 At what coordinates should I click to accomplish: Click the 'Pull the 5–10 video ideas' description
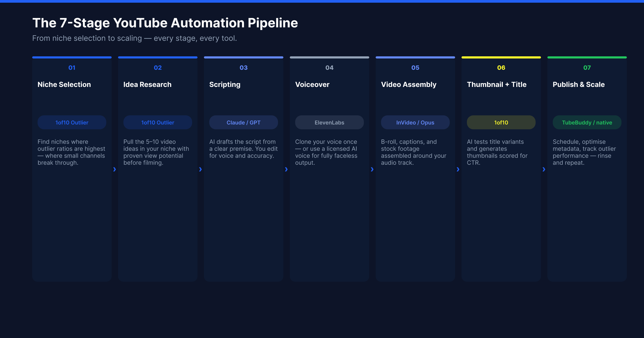[x=156, y=152]
